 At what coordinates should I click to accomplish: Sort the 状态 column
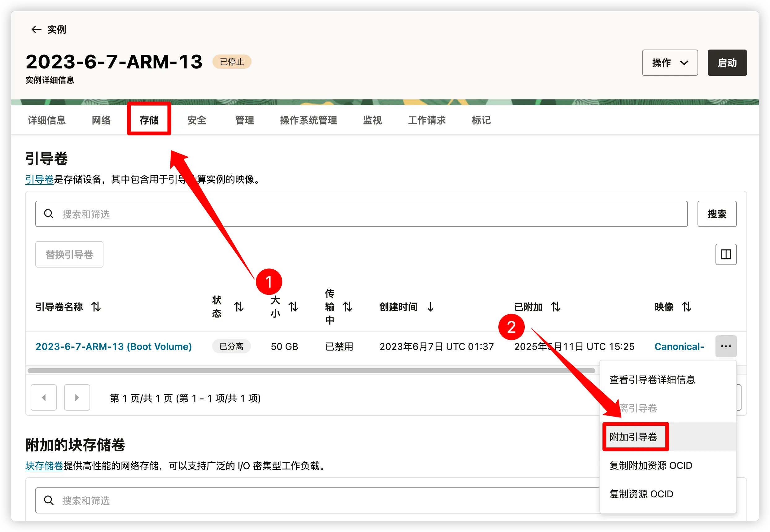pos(239,307)
